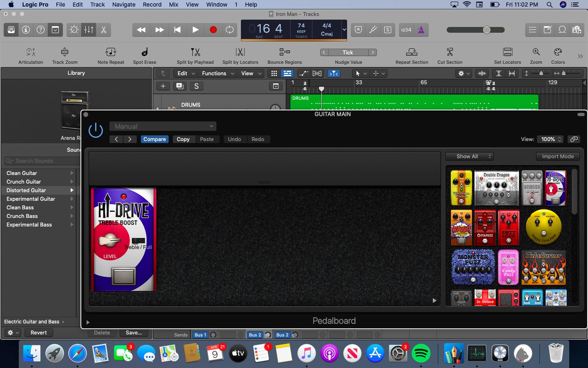
Task: Start playback with the Play button
Action: (x=195, y=30)
